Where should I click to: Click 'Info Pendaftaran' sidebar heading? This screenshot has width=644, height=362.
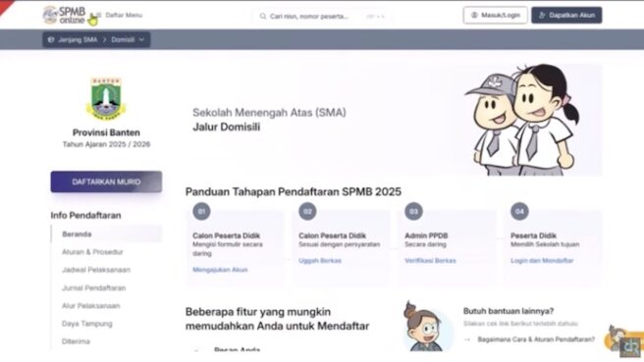(x=85, y=216)
